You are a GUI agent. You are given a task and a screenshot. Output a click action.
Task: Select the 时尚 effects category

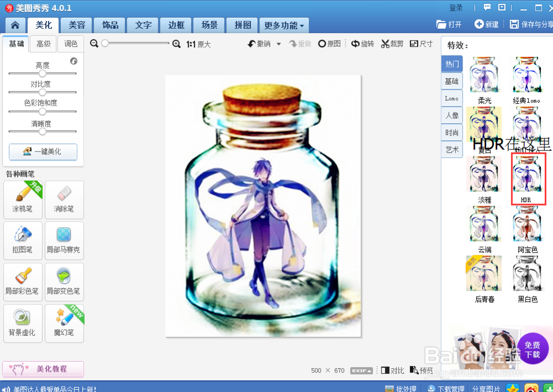click(x=452, y=133)
